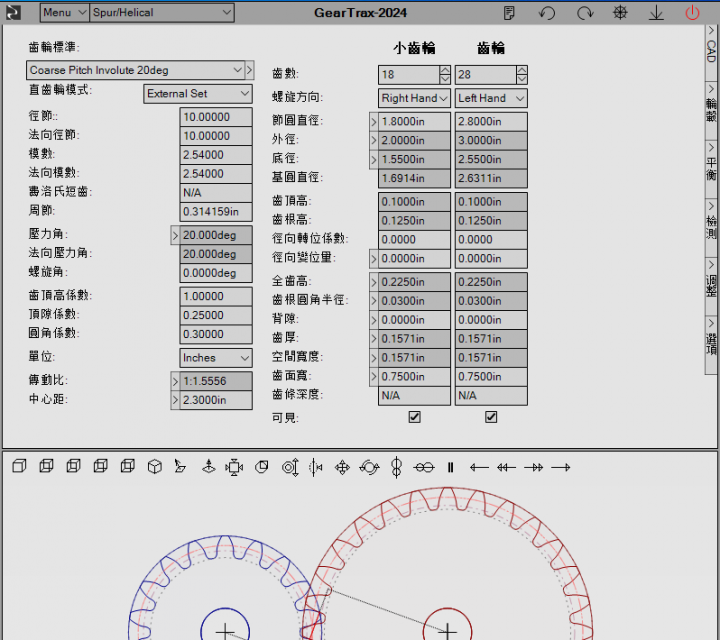Click the undo arrow icon
The image size is (720, 640).
(547, 13)
